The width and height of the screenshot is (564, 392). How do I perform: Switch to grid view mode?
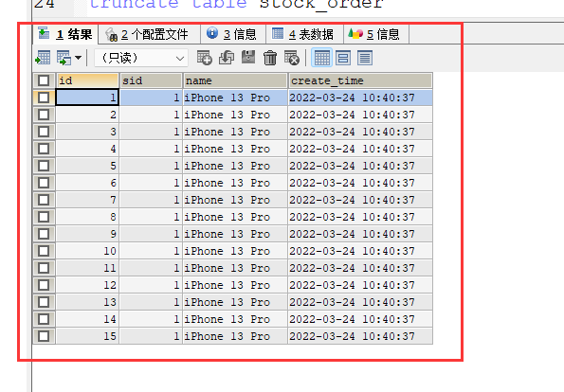pyautogui.click(x=321, y=58)
